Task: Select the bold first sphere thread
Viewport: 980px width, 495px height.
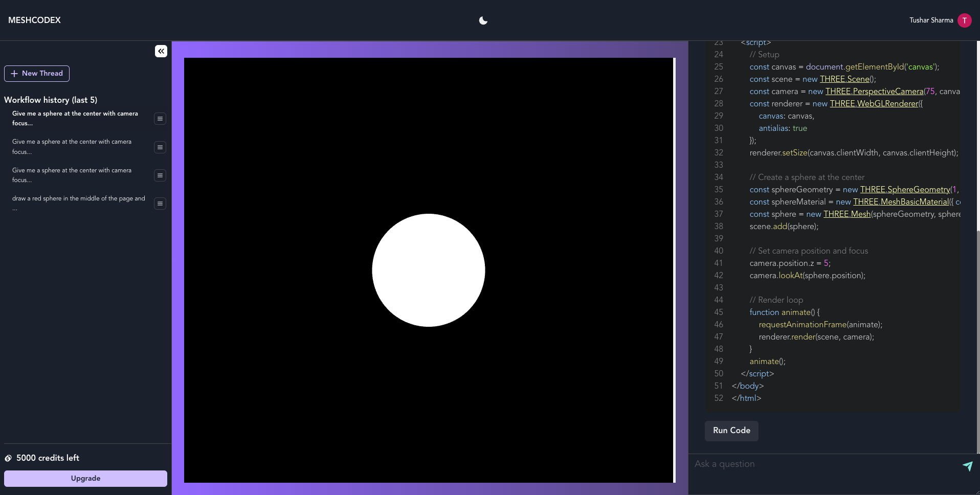Action: [x=75, y=118]
